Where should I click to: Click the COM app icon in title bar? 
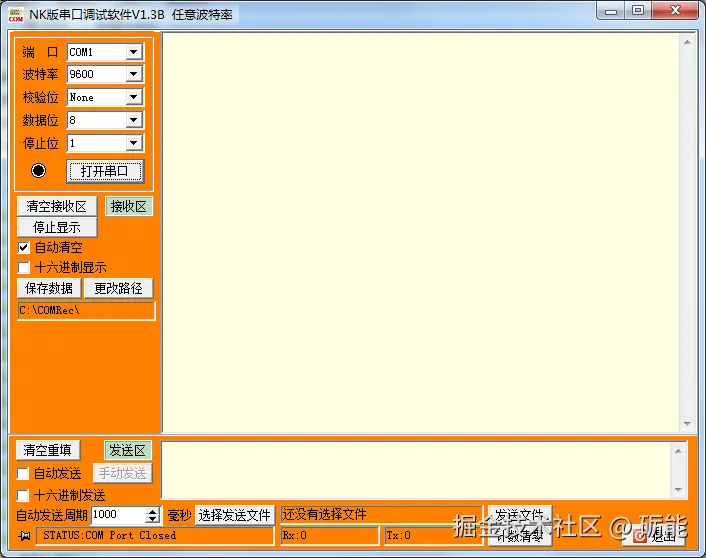[15, 14]
